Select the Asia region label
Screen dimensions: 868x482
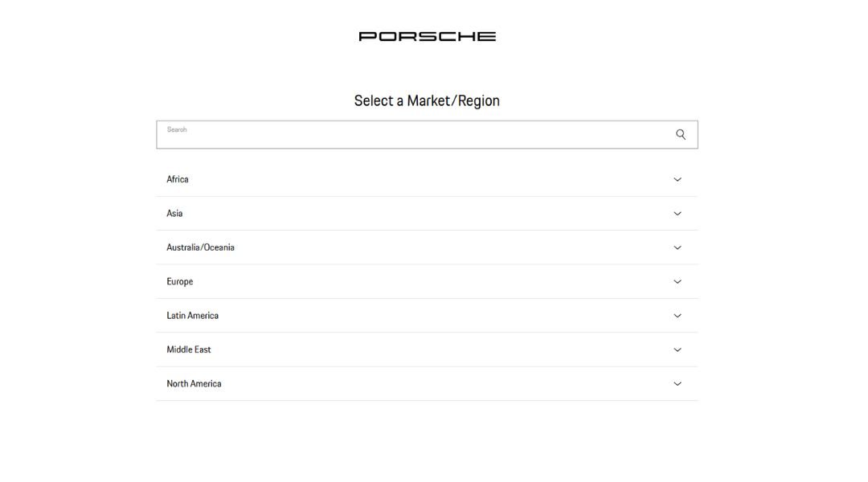174,214
